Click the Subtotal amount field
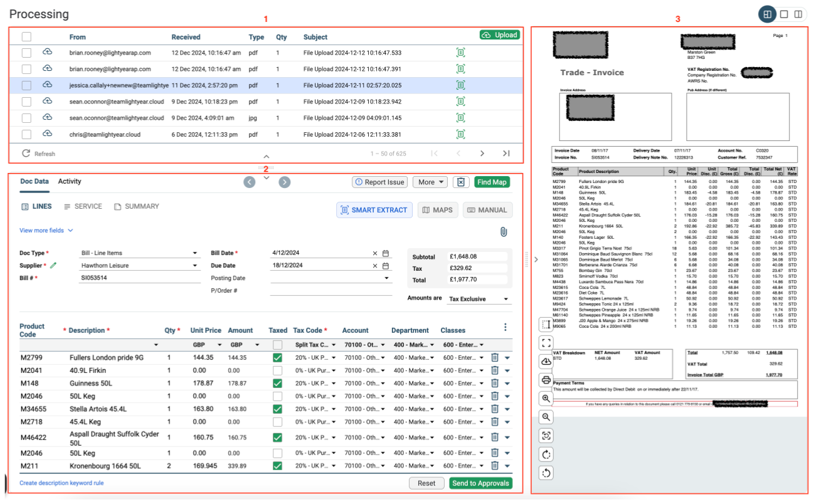The width and height of the screenshot is (814, 504). tap(477, 256)
